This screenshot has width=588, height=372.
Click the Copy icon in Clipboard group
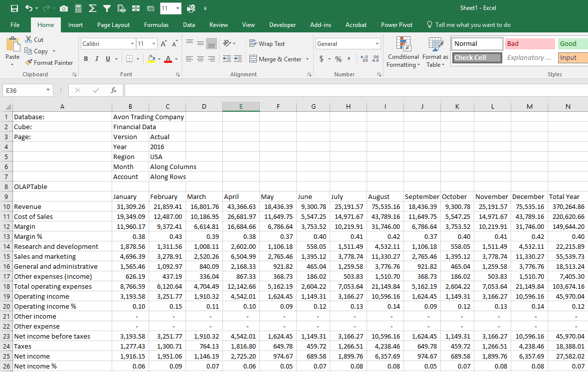point(28,51)
